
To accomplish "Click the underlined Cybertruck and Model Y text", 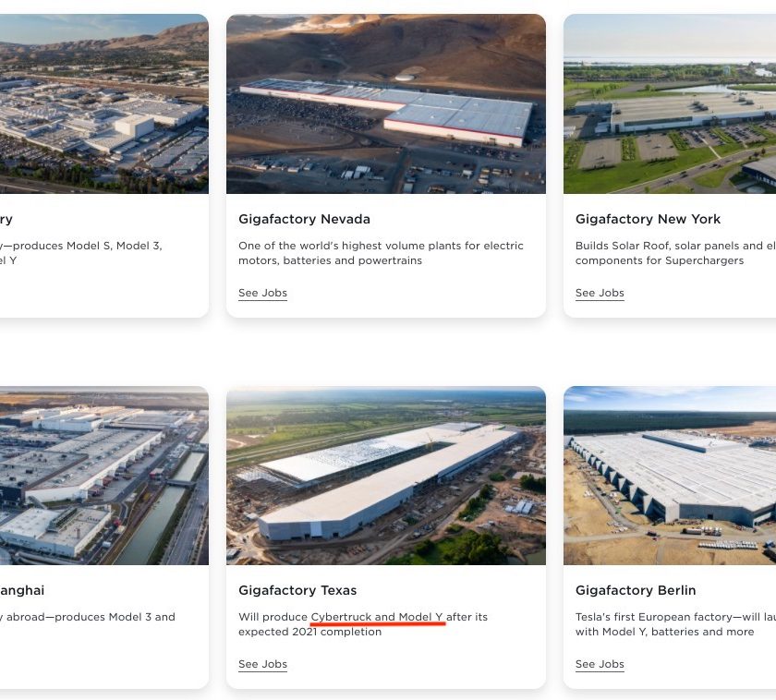I will click(x=377, y=617).
